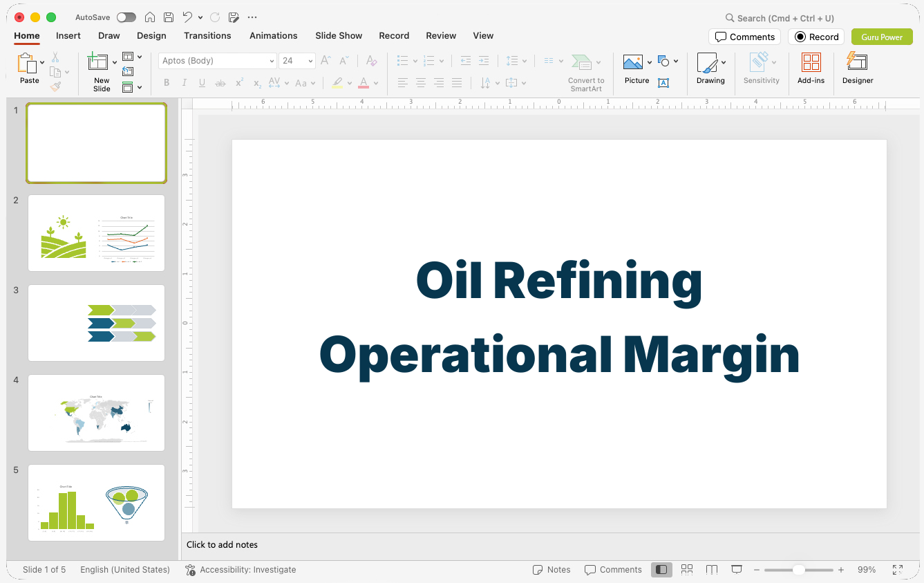
Task: Launch the Designer icon
Action: [857, 62]
